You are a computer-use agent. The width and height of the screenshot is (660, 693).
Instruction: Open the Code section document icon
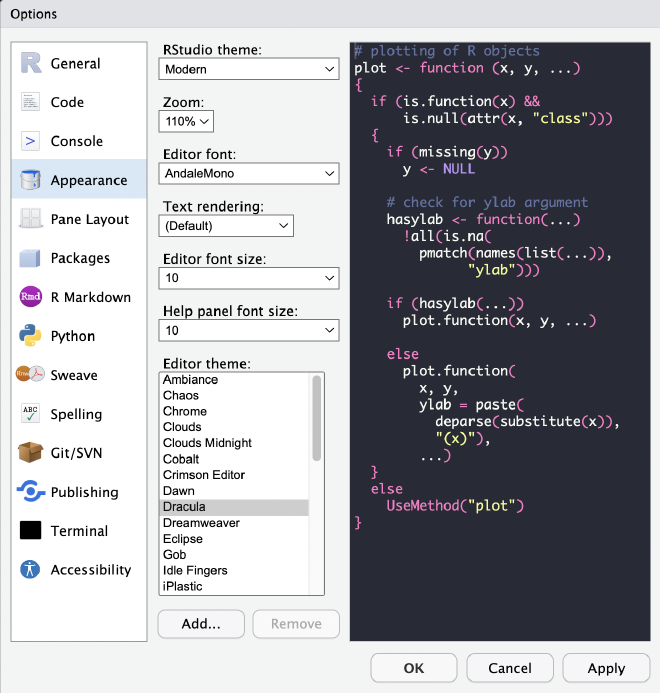click(x=31, y=102)
